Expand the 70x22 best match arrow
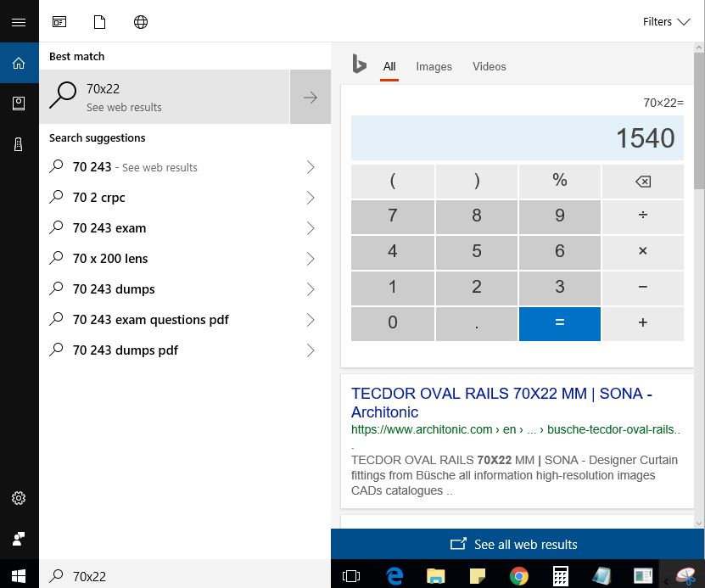705x588 pixels. [311, 98]
